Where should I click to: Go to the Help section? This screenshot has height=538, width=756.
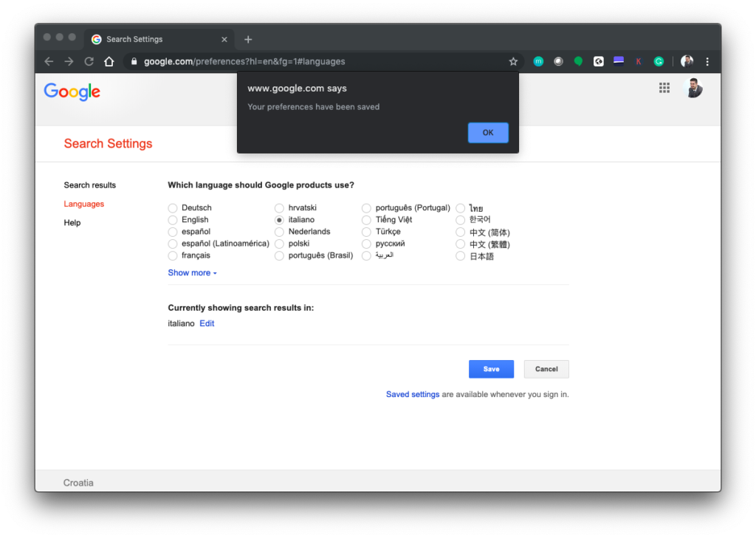(72, 223)
